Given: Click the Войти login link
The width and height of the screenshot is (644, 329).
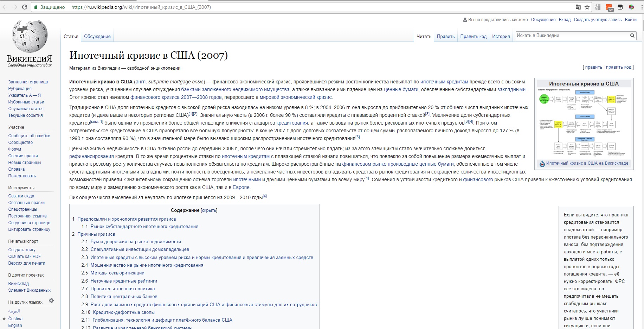Looking at the screenshot, I should pyautogui.click(x=631, y=20).
